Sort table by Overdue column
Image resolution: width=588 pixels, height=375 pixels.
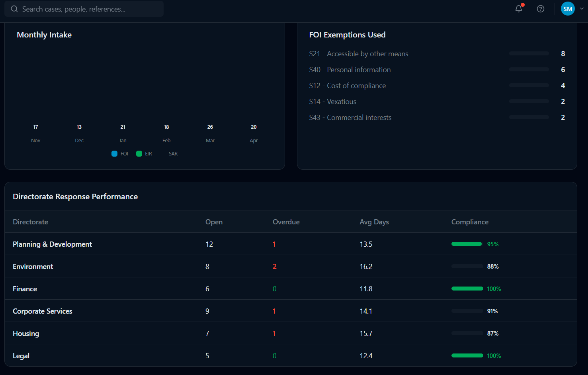[x=286, y=222]
